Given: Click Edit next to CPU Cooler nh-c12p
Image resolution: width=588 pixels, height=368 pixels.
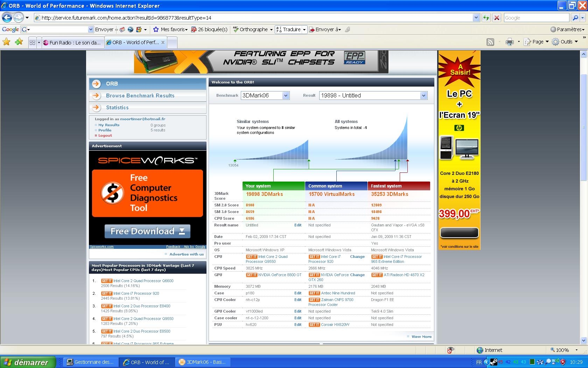Looking at the screenshot, I should coord(298,300).
